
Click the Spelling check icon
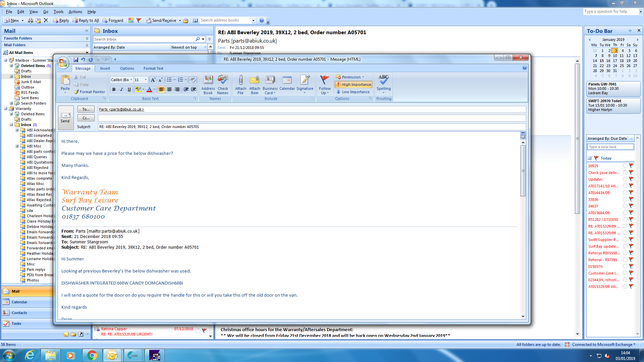point(383,80)
